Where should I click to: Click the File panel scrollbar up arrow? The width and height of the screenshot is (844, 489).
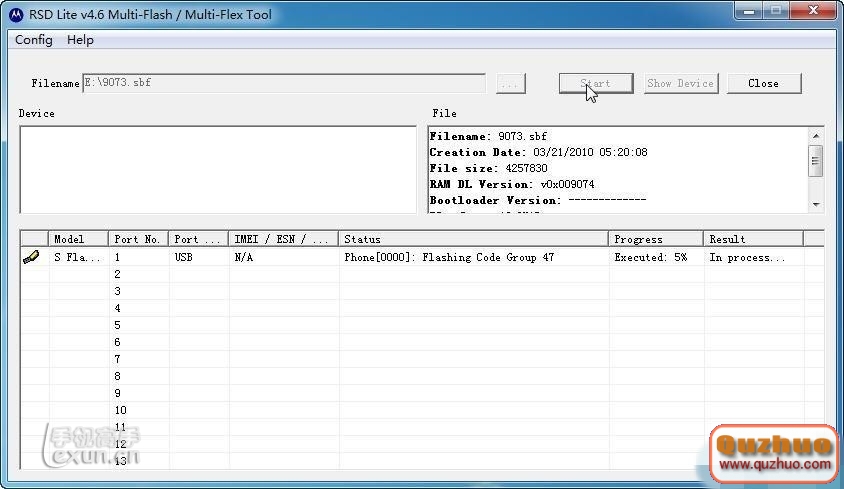(x=816, y=136)
